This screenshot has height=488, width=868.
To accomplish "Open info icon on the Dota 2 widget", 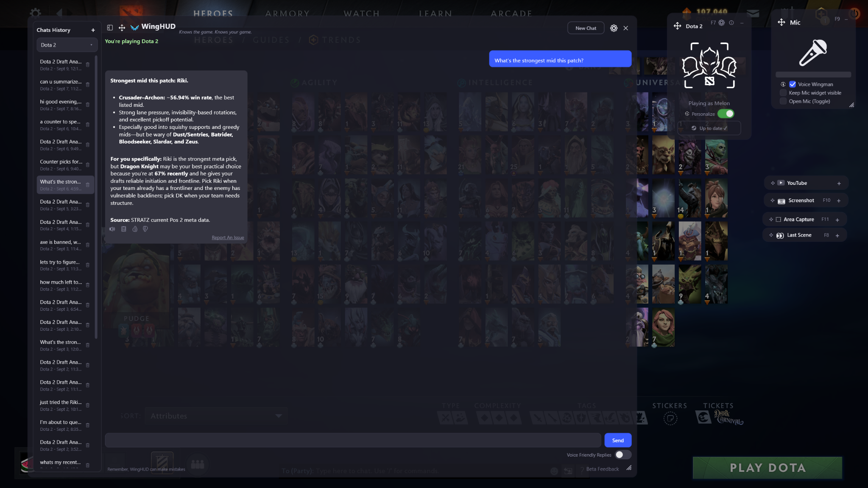I will [731, 23].
